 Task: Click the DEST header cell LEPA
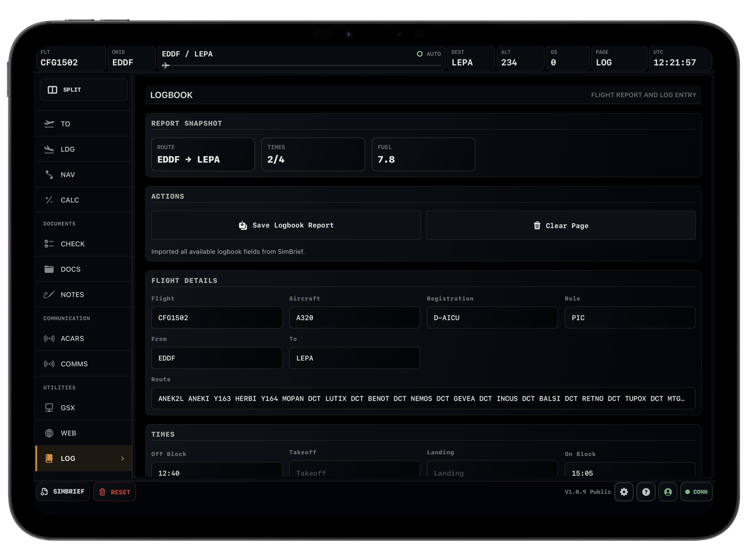(x=471, y=58)
